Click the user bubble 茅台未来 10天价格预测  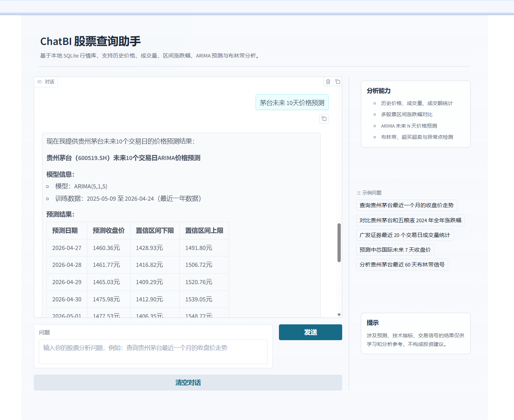[x=292, y=102]
